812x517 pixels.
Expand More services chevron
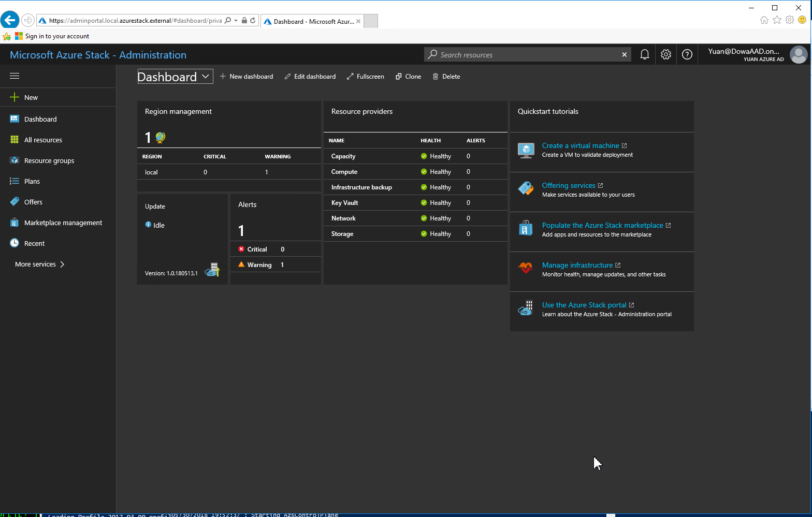(x=62, y=264)
